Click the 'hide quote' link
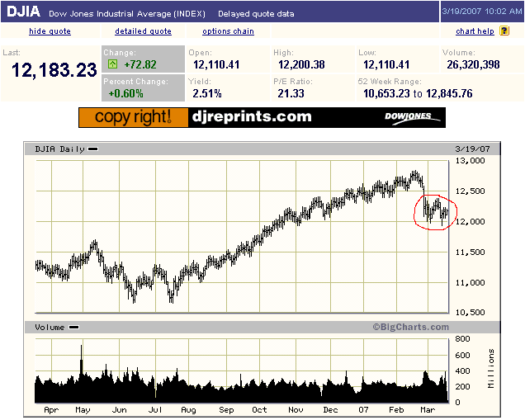 point(50,31)
